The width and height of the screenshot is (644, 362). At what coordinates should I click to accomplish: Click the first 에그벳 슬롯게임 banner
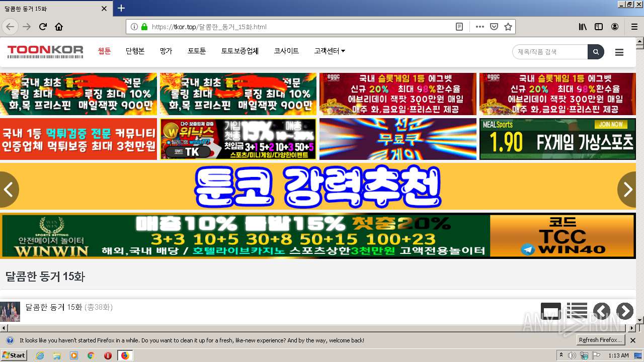click(397, 94)
